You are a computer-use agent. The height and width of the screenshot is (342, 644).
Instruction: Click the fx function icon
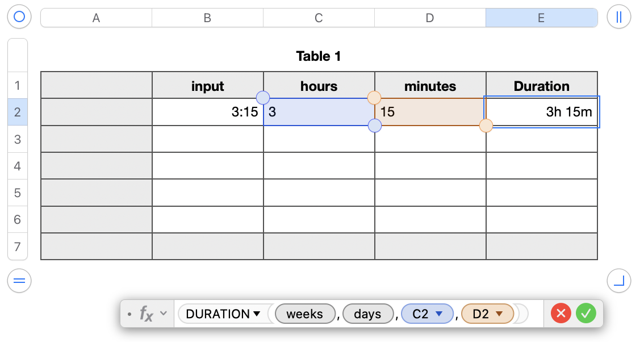147,314
